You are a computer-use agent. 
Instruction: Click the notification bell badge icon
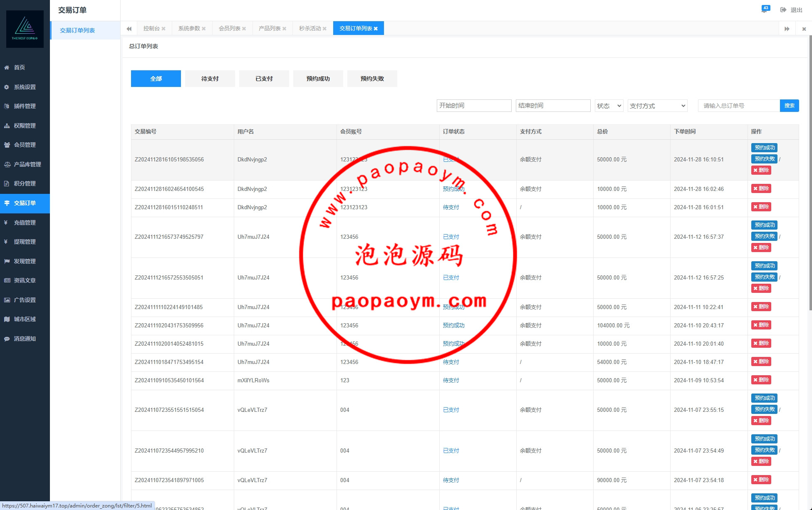coord(765,10)
